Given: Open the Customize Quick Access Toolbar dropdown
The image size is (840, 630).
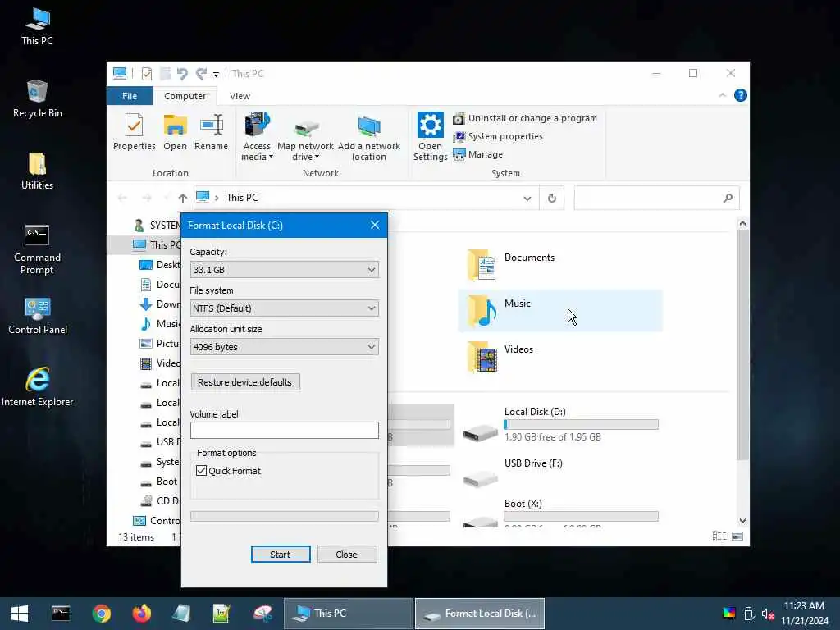Looking at the screenshot, I should click(x=216, y=75).
